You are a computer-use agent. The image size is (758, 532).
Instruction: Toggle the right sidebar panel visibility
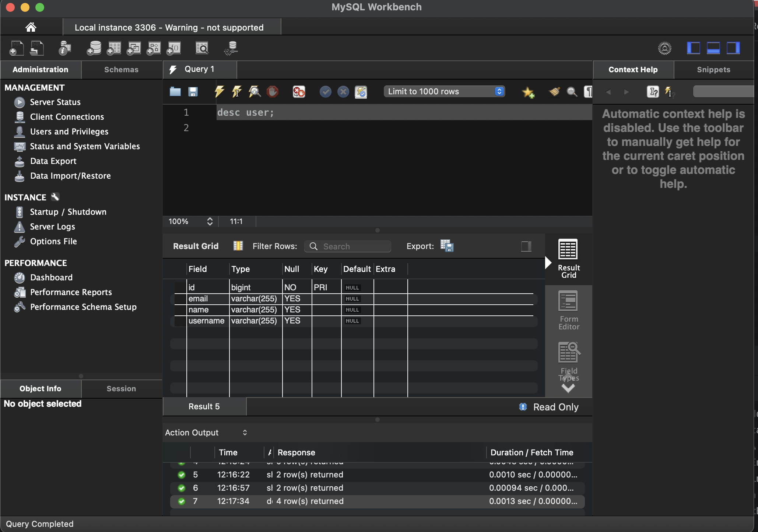click(733, 48)
